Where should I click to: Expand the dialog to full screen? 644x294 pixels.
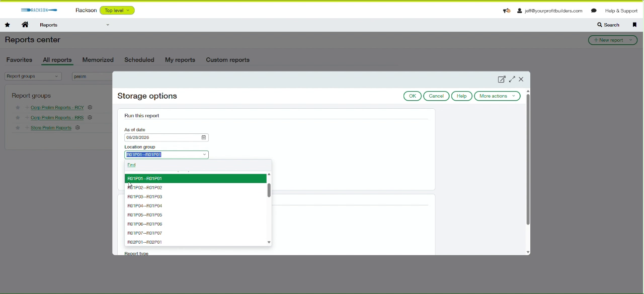(x=512, y=80)
